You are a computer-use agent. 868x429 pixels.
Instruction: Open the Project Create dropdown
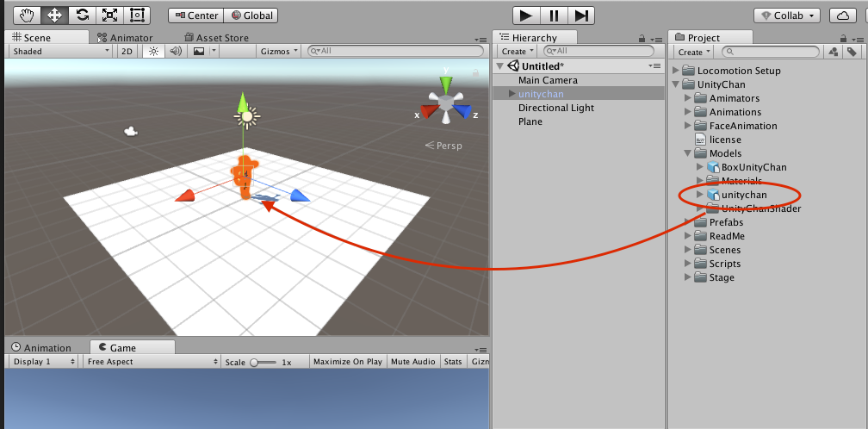coord(694,52)
